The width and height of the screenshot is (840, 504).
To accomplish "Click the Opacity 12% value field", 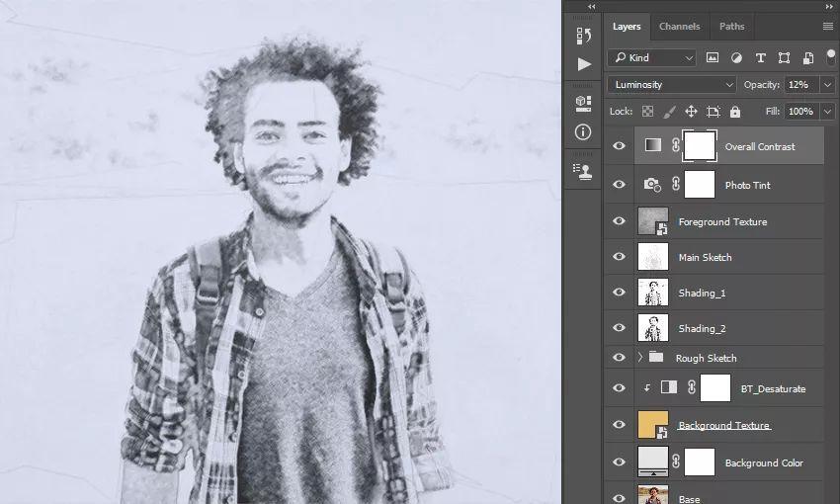I will pyautogui.click(x=801, y=85).
